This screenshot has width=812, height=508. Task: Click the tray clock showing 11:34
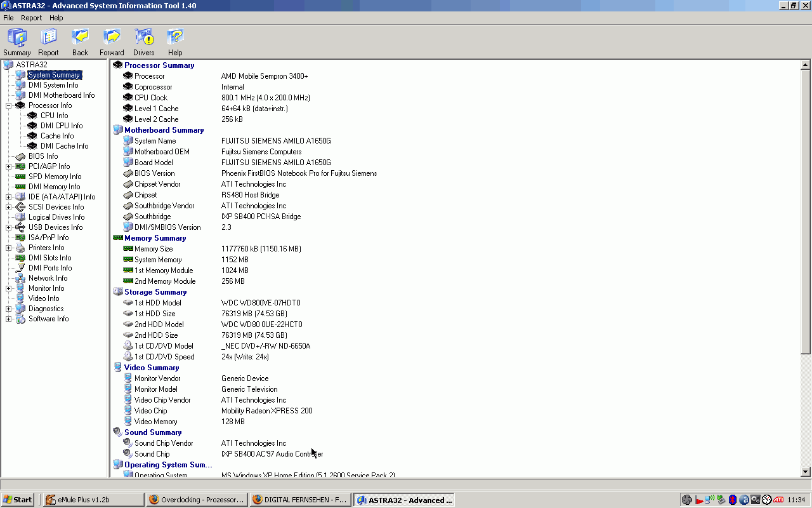[796, 500]
